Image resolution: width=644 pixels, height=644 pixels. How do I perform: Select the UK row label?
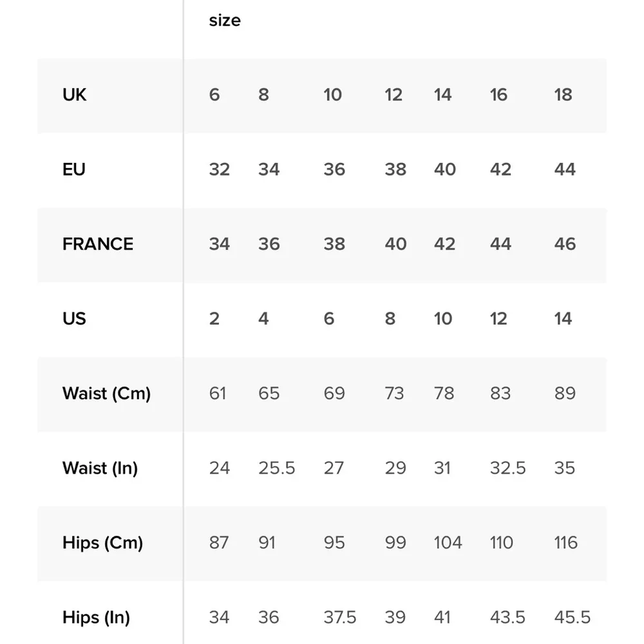coord(75,95)
